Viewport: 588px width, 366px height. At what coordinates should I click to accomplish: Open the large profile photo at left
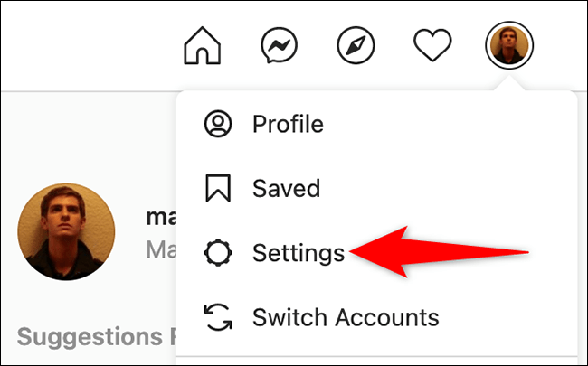pyautogui.click(x=66, y=232)
